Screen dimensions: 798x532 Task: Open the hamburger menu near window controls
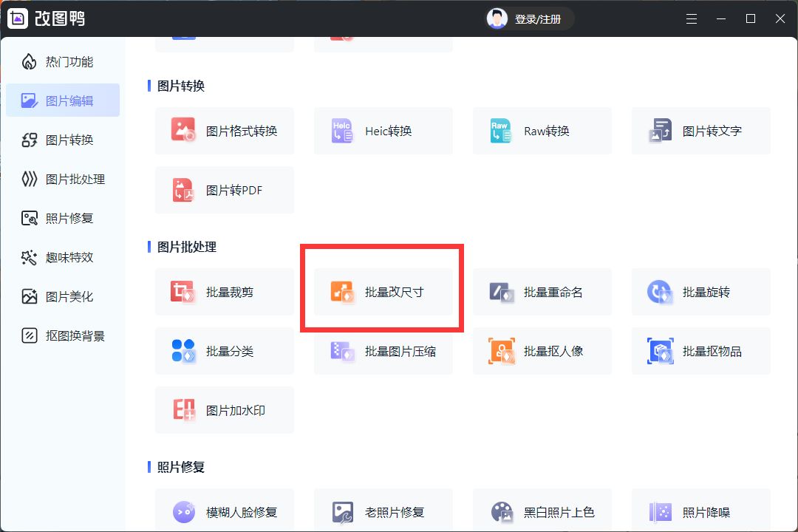coord(692,18)
